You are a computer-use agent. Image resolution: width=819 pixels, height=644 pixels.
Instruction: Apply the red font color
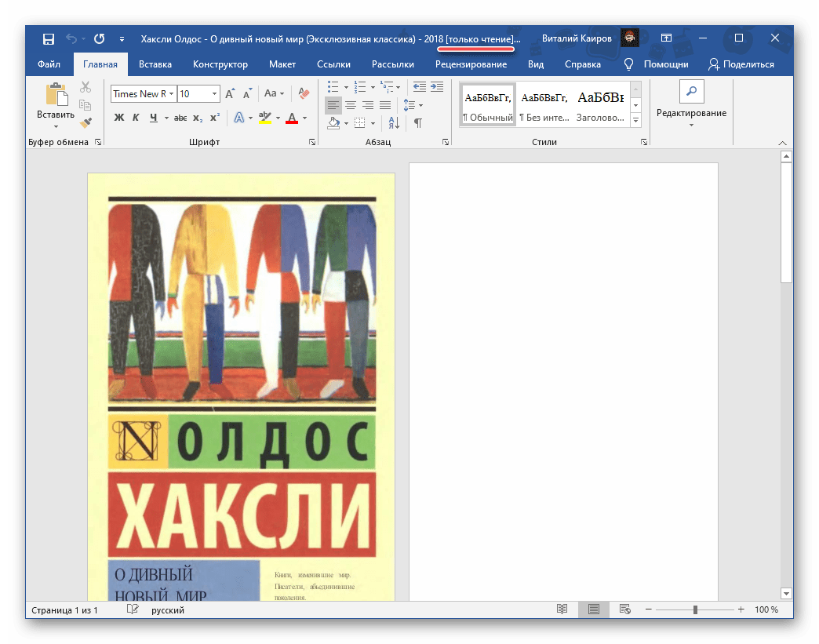pyautogui.click(x=292, y=118)
